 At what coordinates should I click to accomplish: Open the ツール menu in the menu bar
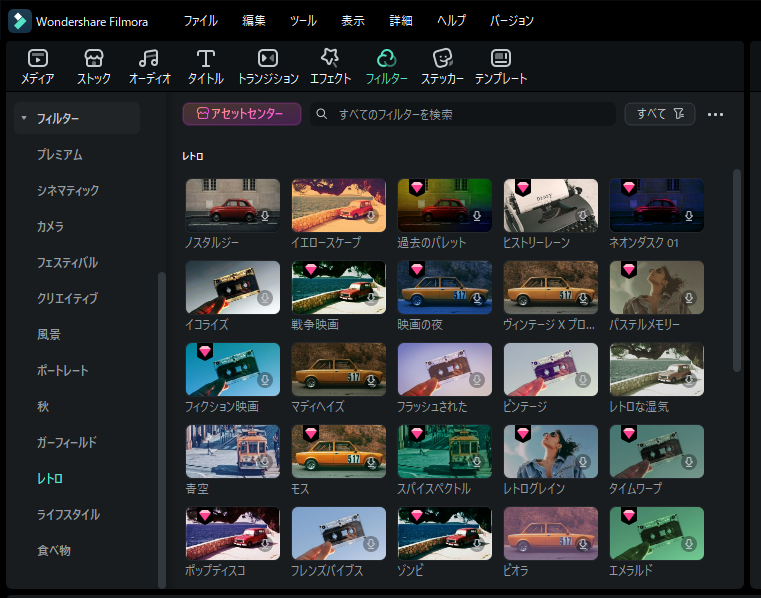[303, 21]
